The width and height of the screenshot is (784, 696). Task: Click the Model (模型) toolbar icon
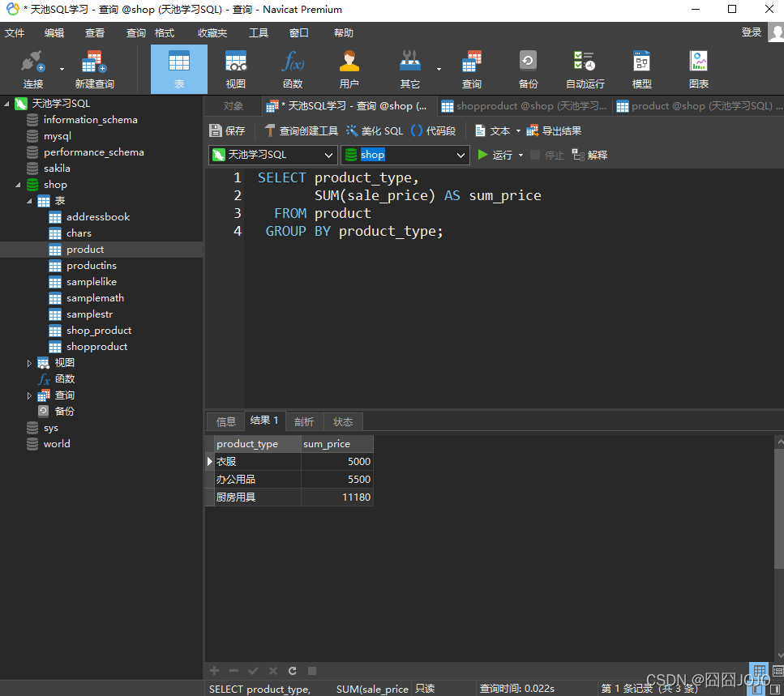641,69
